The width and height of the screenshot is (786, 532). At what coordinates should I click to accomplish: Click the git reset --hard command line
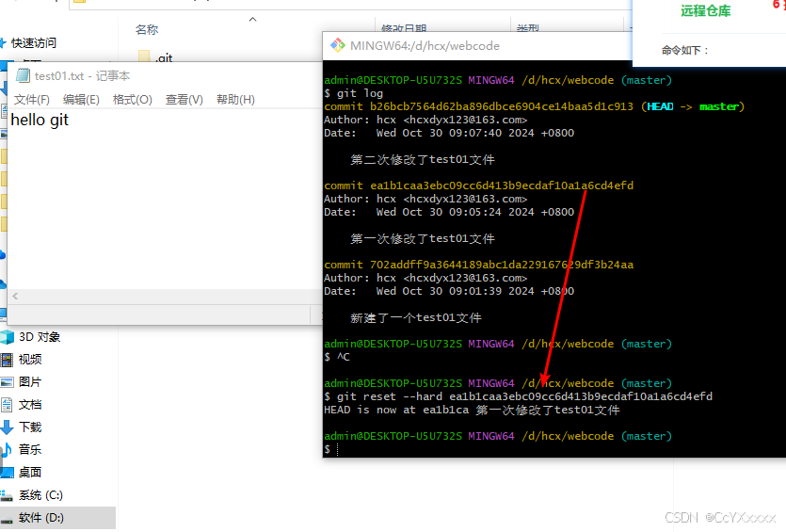coord(518,396)
